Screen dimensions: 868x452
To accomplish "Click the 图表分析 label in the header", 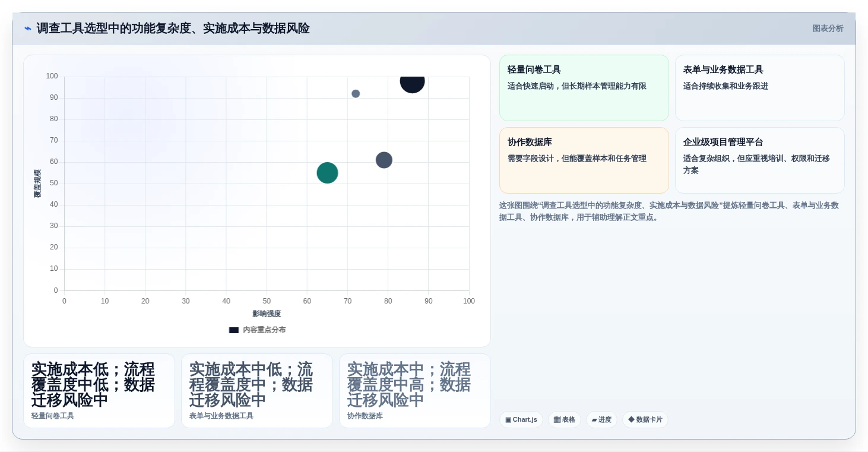I will (828, 29).
